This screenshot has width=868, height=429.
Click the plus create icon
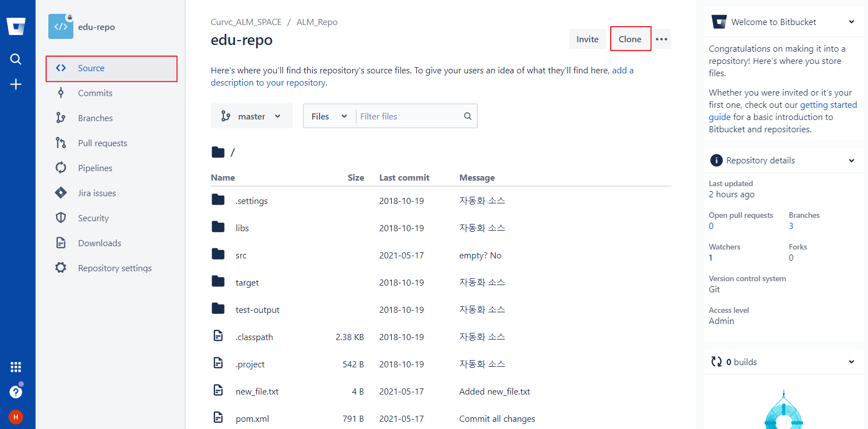16,84
